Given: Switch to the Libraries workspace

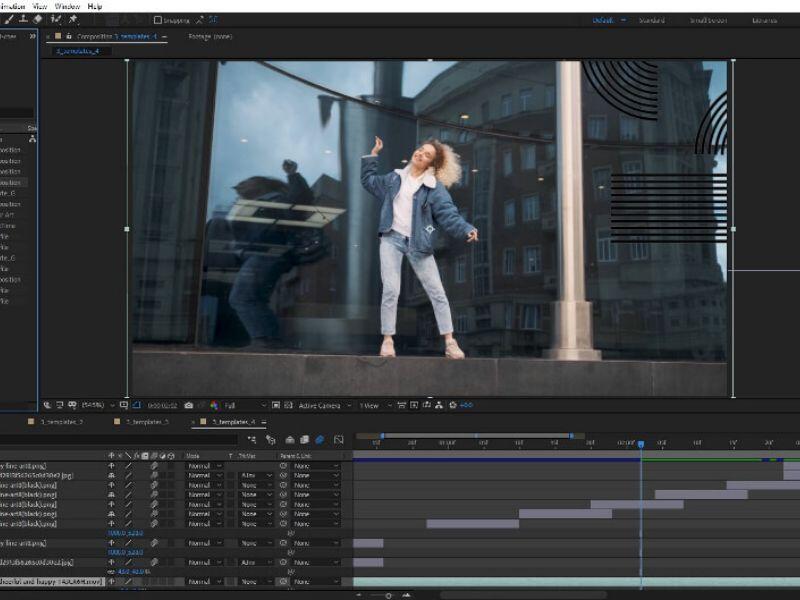Looking at the screenshot, I should (x=765, y=20).
